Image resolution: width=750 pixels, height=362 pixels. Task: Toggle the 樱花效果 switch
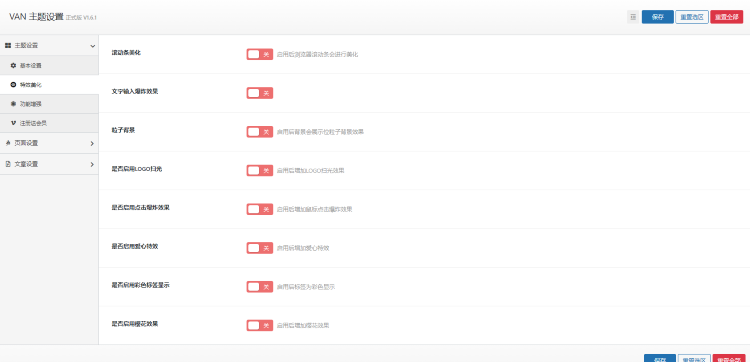tap(260, 325)
